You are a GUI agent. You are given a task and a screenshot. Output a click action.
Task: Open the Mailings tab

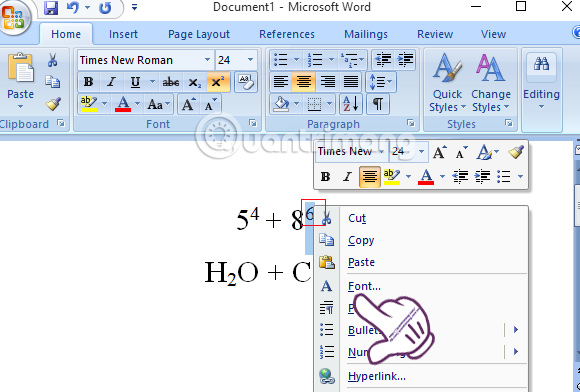click(x=366, y=34)
